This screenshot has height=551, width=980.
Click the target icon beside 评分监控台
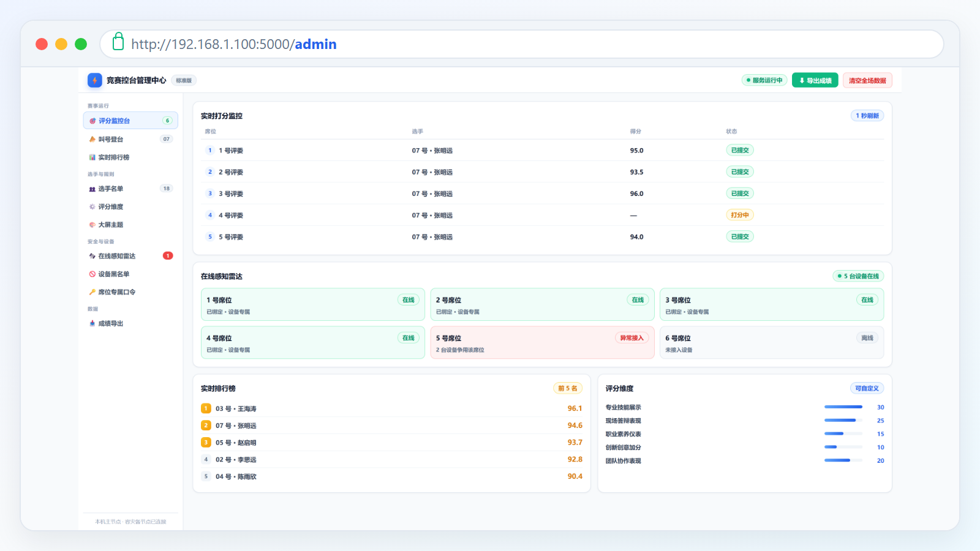coord(92,121)
